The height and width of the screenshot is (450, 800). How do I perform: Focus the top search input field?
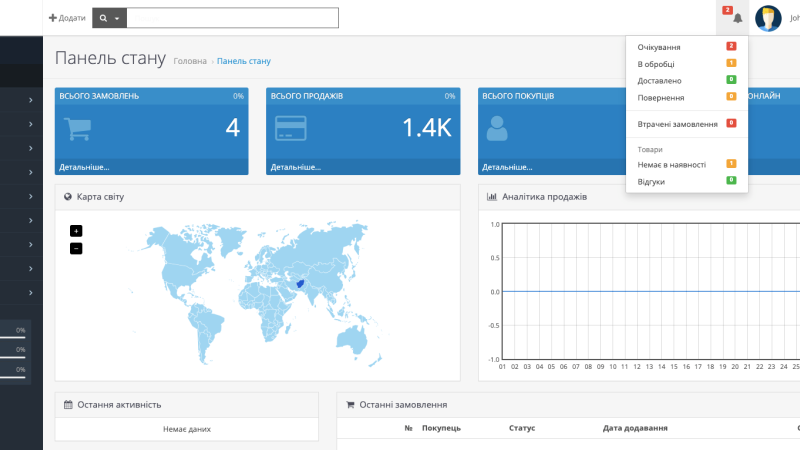[x=232, y=18]
